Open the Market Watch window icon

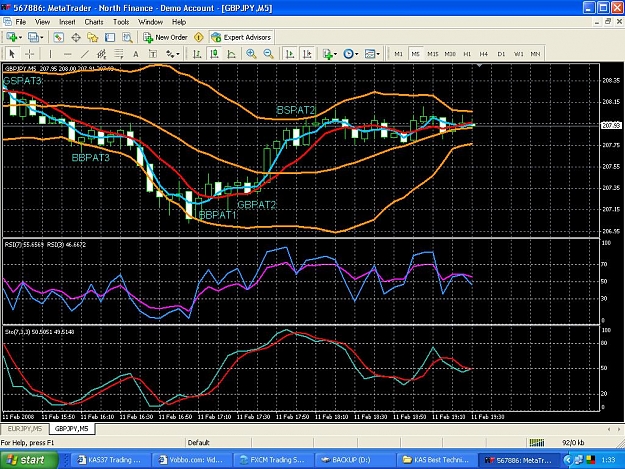[x=58, y=37]
